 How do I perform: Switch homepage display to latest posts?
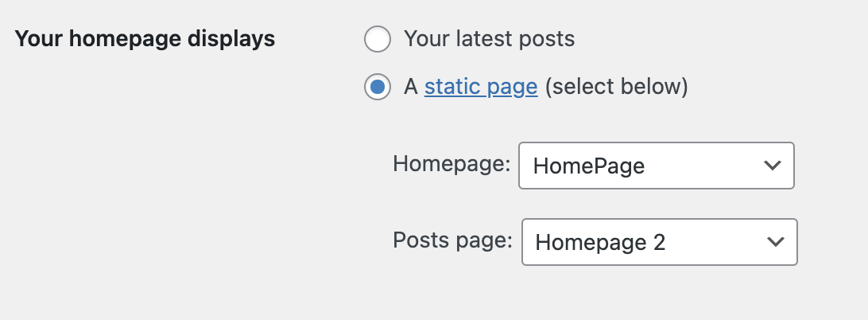tap(378, 38)
